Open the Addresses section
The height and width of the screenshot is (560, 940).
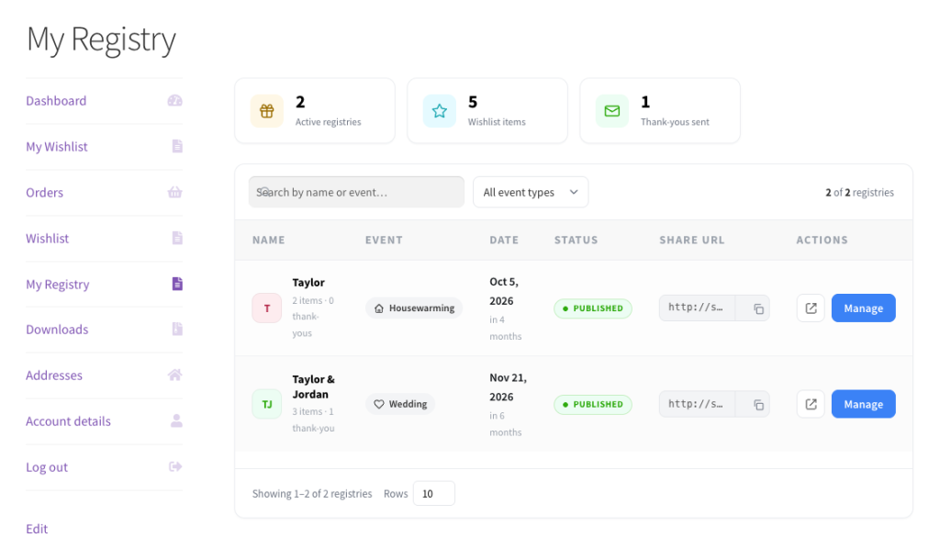(x=54, y=375)
